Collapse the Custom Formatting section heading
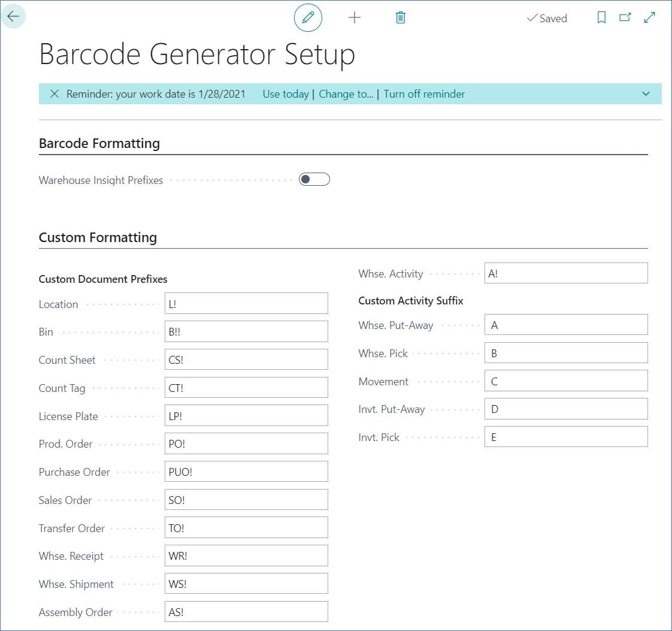 [x=98, y=237]
